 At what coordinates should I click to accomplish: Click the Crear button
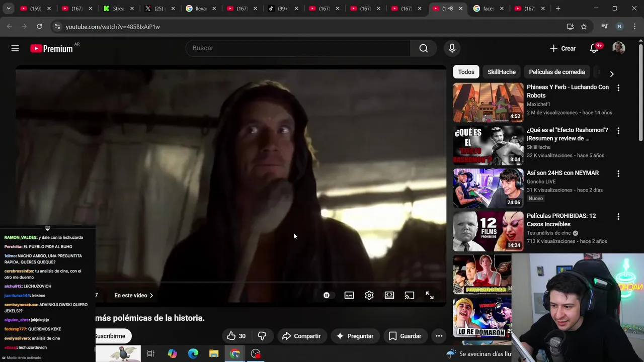click(562, 48)
